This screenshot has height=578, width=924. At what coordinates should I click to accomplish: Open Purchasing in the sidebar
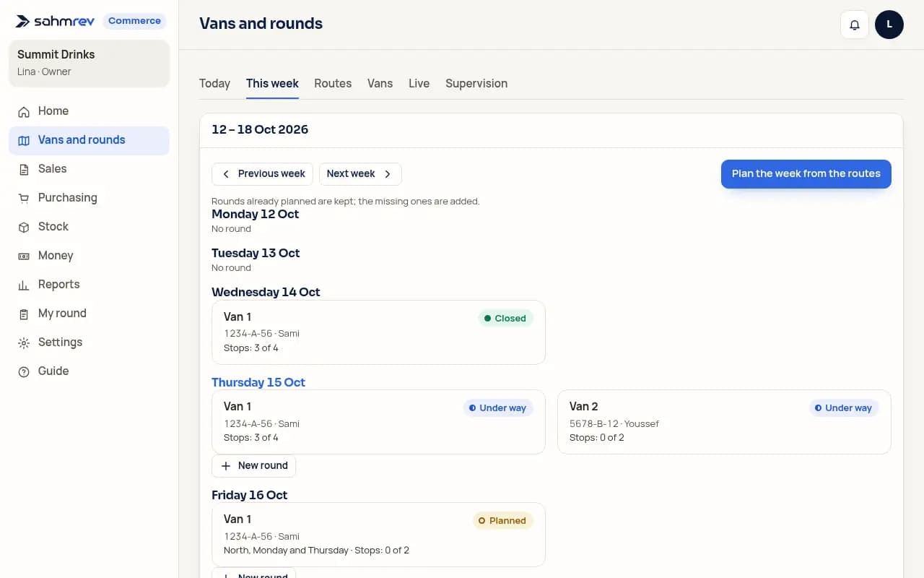point(89,198)
